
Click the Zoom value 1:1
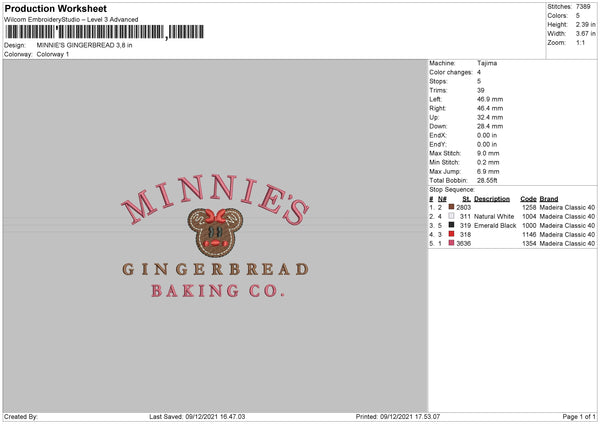tap(580, 43)
